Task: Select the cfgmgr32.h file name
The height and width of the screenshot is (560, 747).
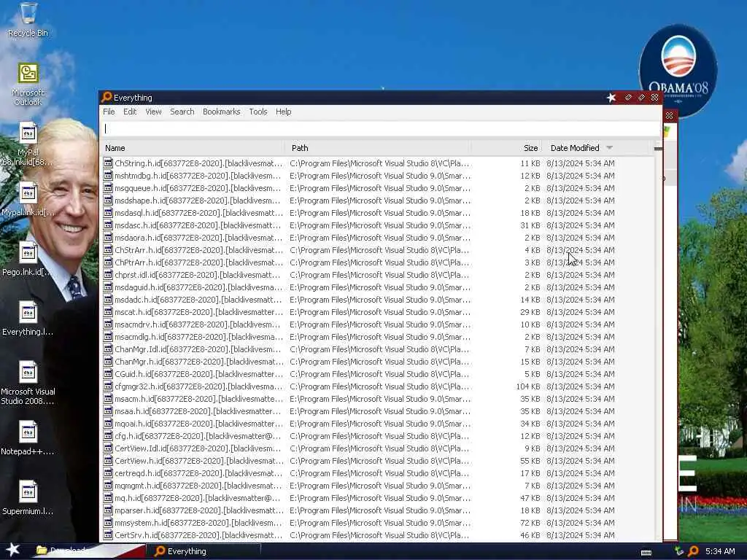Action: coord(198,386)
